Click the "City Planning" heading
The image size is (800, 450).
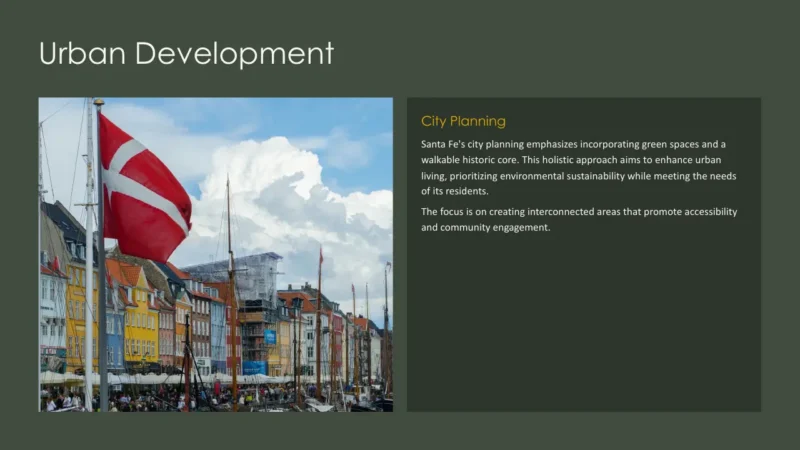(463, 121)
